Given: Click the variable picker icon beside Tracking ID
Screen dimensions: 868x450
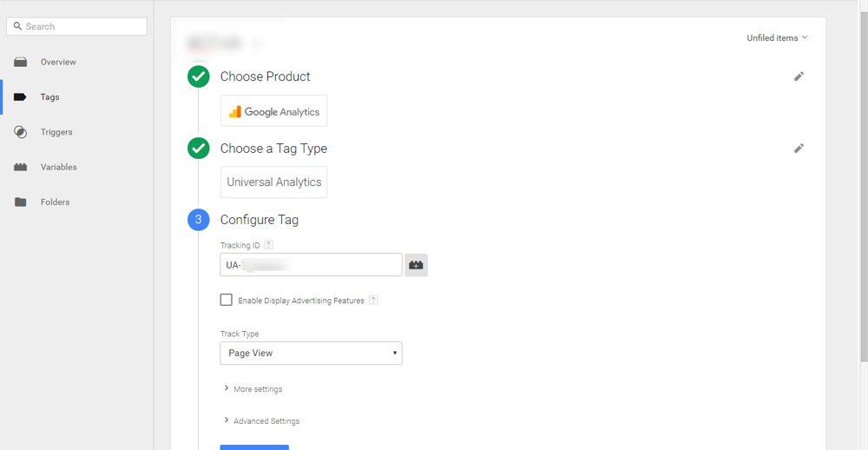Looking at the screenshot, I should point(416,265).
